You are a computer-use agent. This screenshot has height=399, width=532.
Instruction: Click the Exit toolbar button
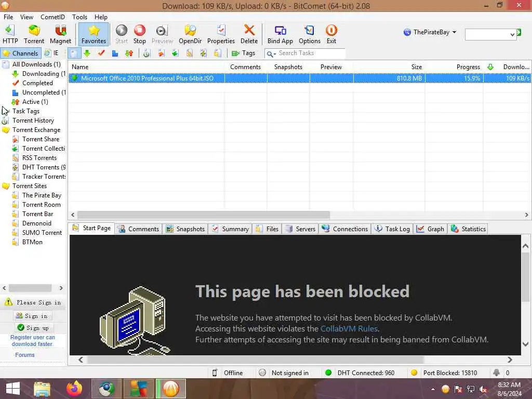331,34
